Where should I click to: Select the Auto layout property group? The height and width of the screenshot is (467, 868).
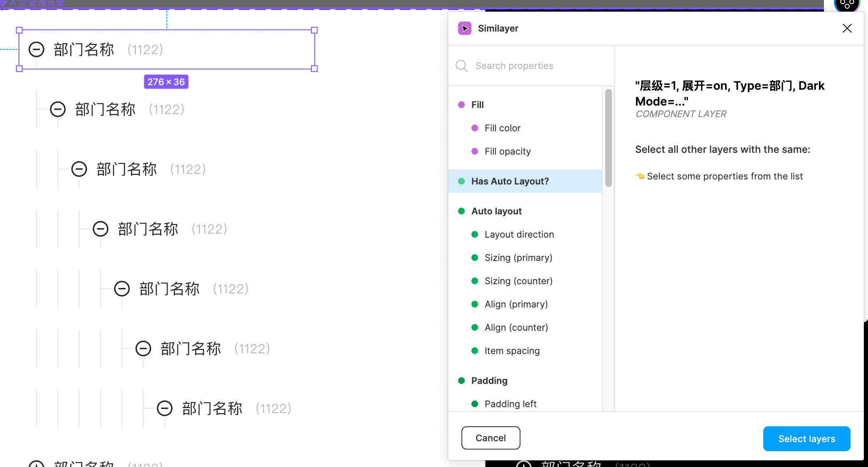click(x=496, y=211)
